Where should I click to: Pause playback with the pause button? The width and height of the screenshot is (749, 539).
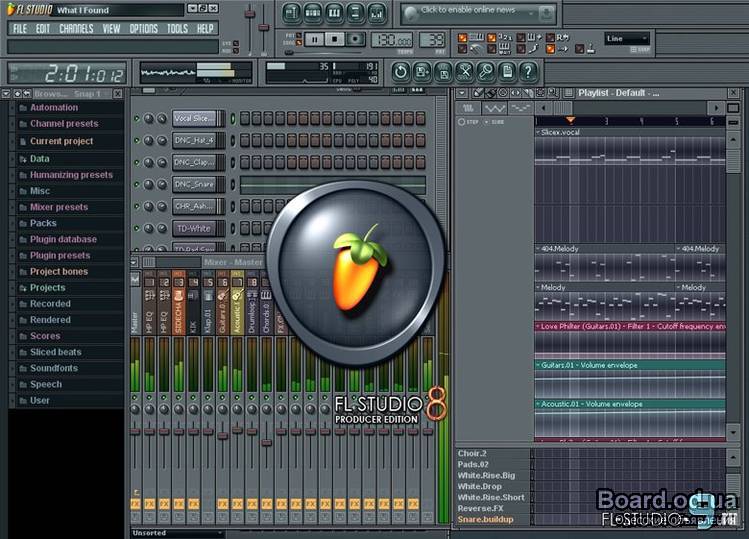pos(314,40)
